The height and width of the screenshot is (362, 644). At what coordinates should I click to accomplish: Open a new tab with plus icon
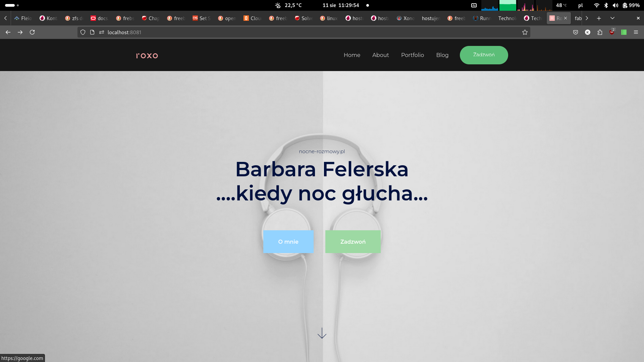pos(599,18)
